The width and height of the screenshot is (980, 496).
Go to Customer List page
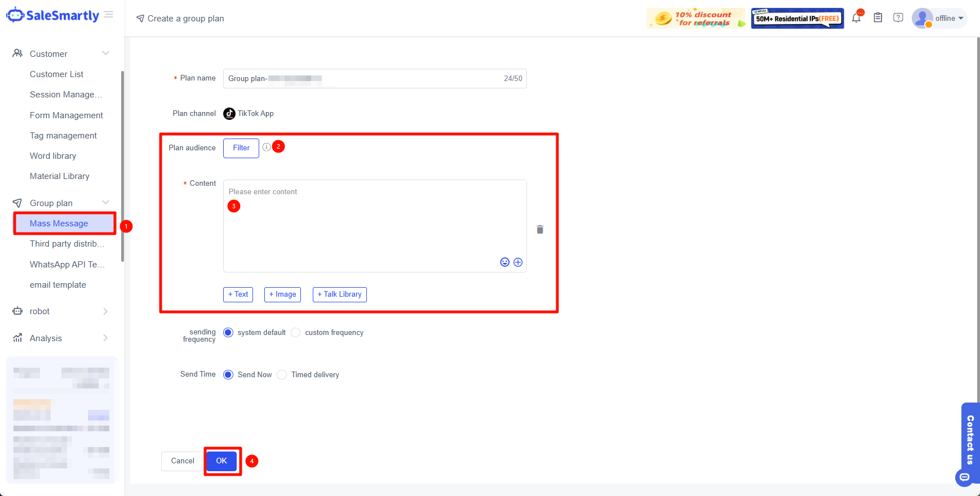point(56,74)
